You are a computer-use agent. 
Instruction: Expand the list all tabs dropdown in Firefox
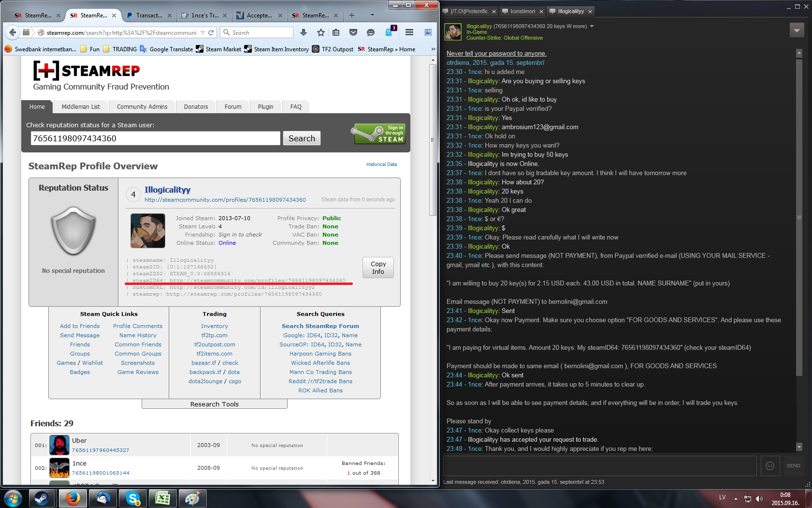click(x=372, y=15)
